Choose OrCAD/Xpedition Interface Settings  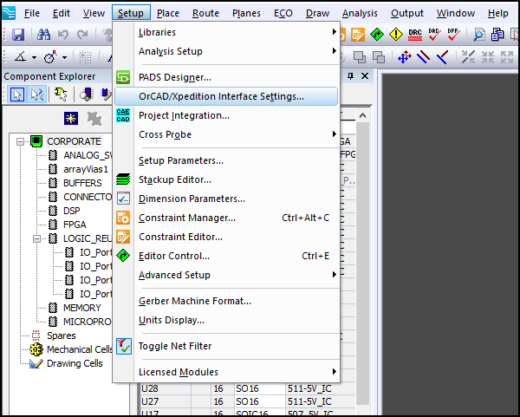coord(226,96)
